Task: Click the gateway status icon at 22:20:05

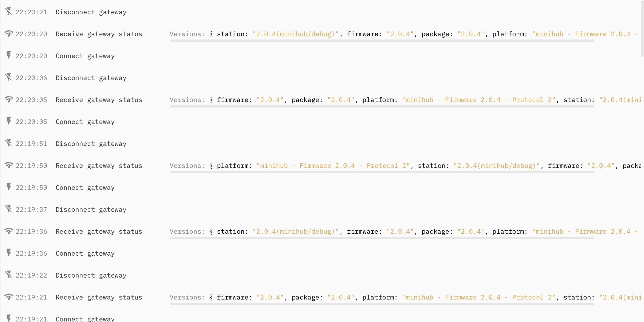Action: (x=8, y=99)
